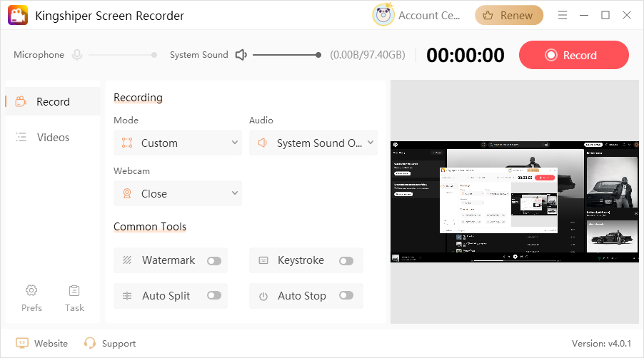Image resolution: width=644 pixels, height=358 pixels.
Task: Switch to the Videos sidebar tab
Action: pyautogui.click(x=53, y=138)
